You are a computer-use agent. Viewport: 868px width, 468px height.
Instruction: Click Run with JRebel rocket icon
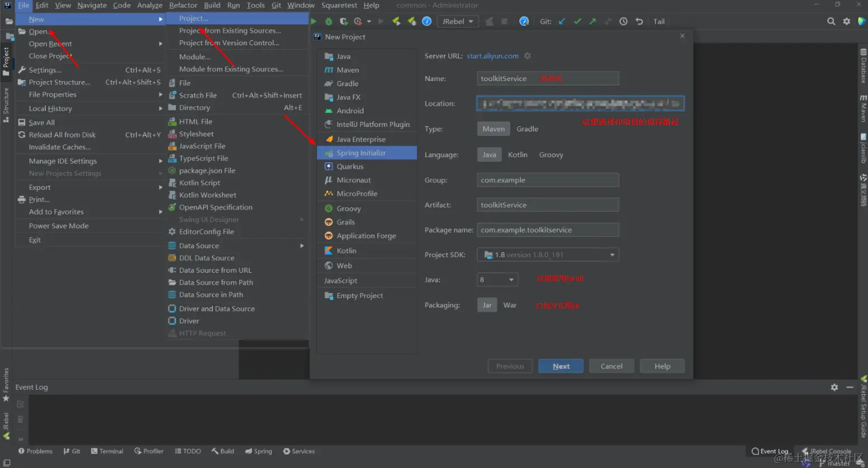point(396,21)
